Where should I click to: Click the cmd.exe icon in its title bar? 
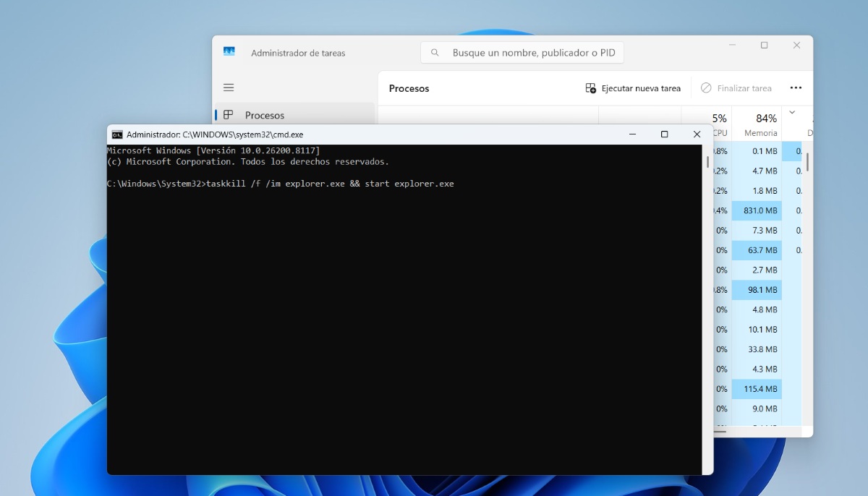click(117, 134)
